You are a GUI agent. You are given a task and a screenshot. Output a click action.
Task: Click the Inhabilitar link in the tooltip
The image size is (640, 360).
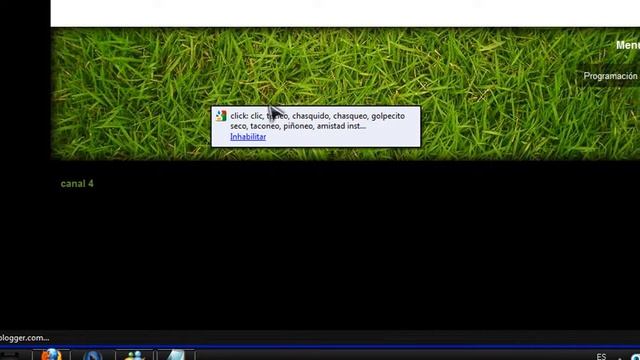248,137
